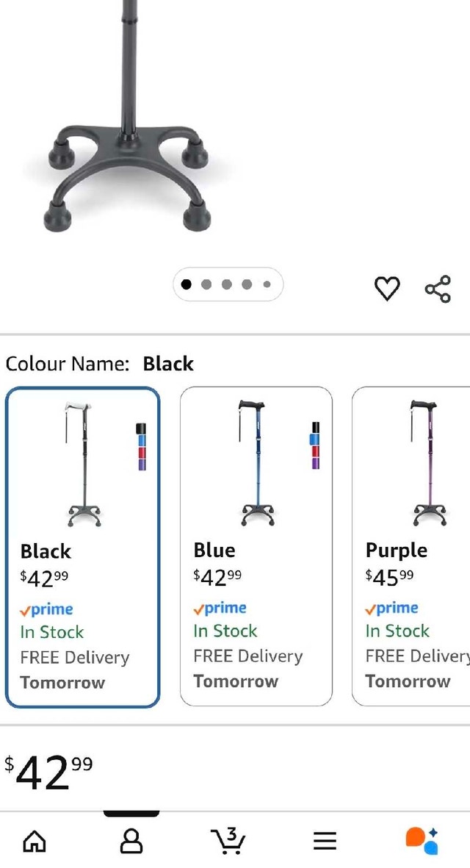The height and width of the screenshot is (868, 470).
Task: Open the Rufus AI assistant icon
Action: pyautogui.click(x=422, y=840)
